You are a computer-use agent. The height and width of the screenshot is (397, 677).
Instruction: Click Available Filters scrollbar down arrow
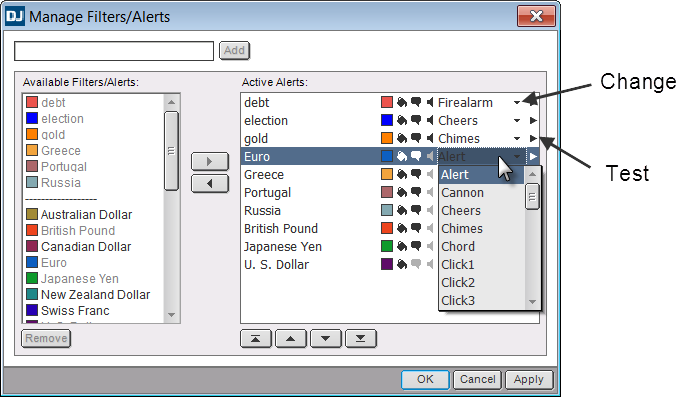click(x=171, y=315)
